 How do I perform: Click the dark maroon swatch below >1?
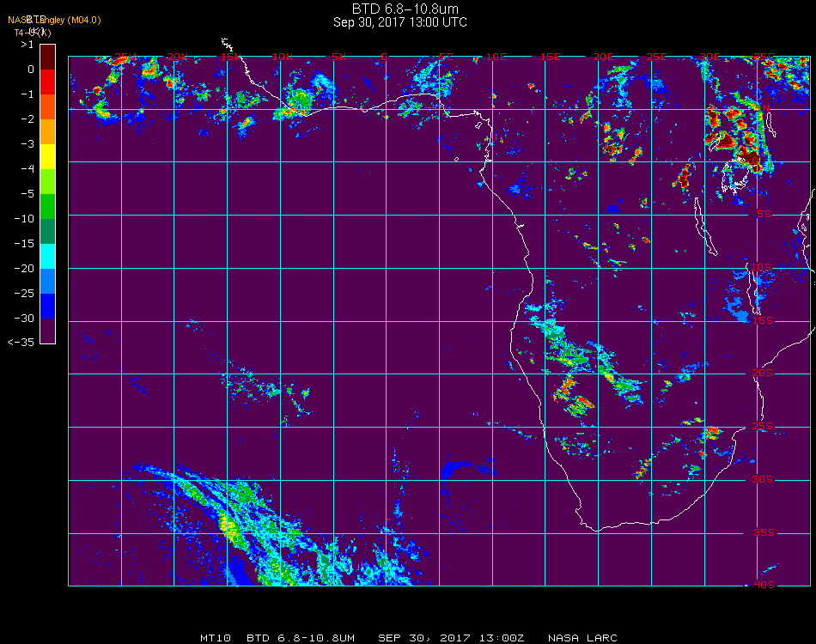click(47, 57)
